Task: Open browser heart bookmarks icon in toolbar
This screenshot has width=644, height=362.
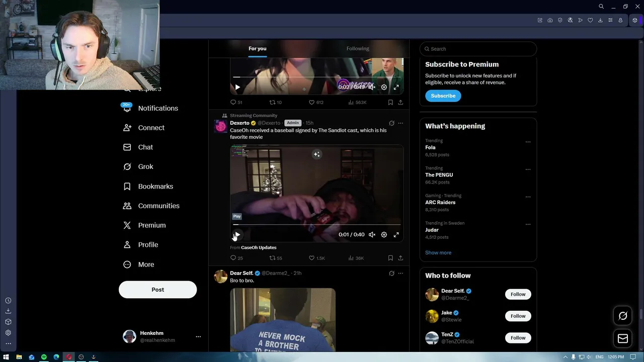Action: 590,20
